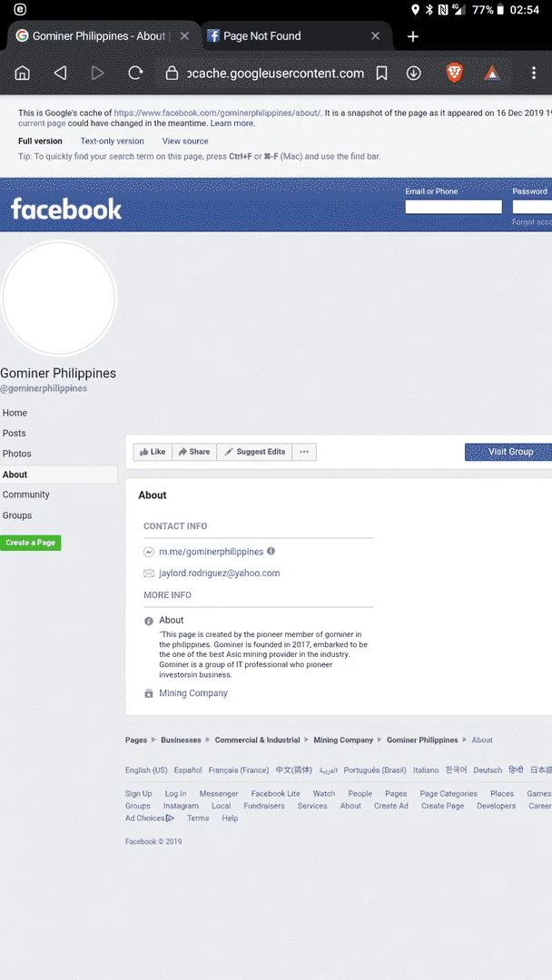Viewport: 552px width, 980px height.
Task: Switch language to Español
Action: pos(188,770)
